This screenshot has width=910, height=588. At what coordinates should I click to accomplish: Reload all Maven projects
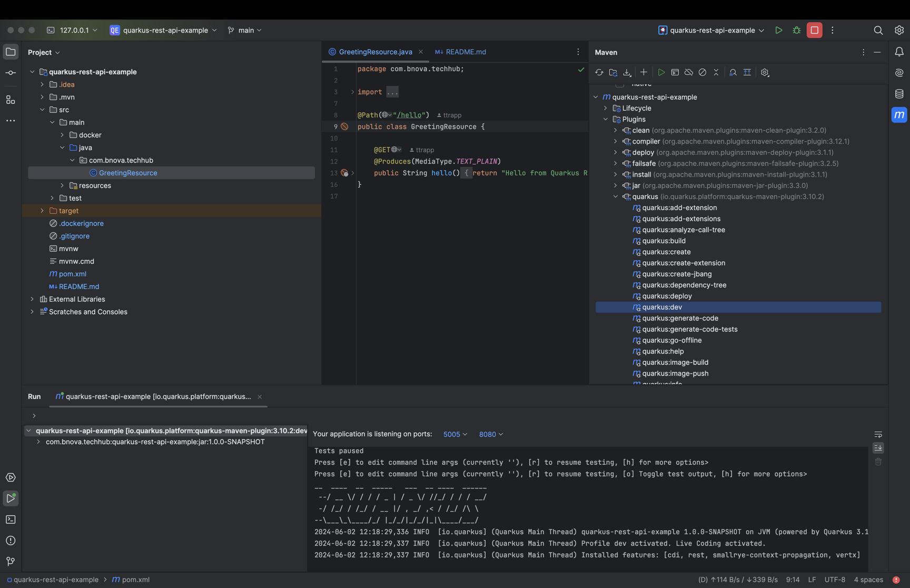599,73
